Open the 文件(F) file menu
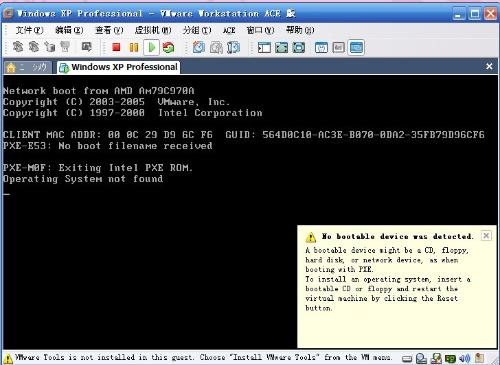The width and height of the screenshot is (500, 365). 29,30
